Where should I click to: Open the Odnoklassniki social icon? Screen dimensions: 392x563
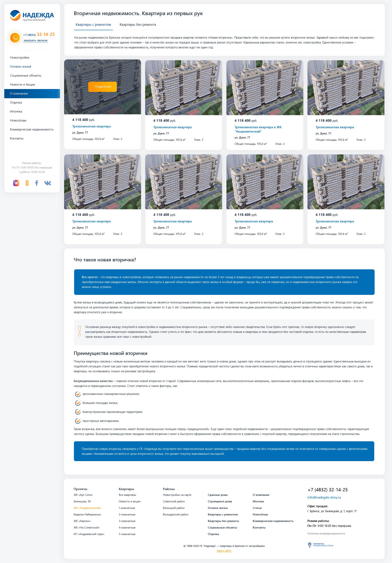coord(27,183)
